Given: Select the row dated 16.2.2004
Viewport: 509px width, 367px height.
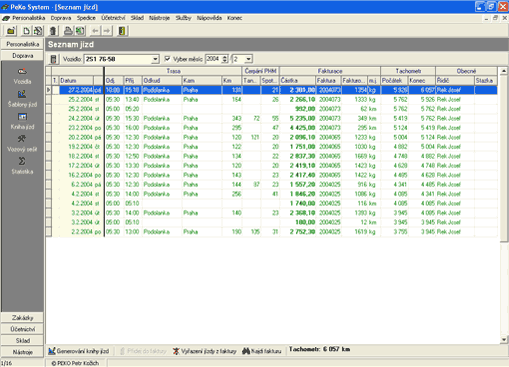Looking at the screenshot, I should point(272,175).
